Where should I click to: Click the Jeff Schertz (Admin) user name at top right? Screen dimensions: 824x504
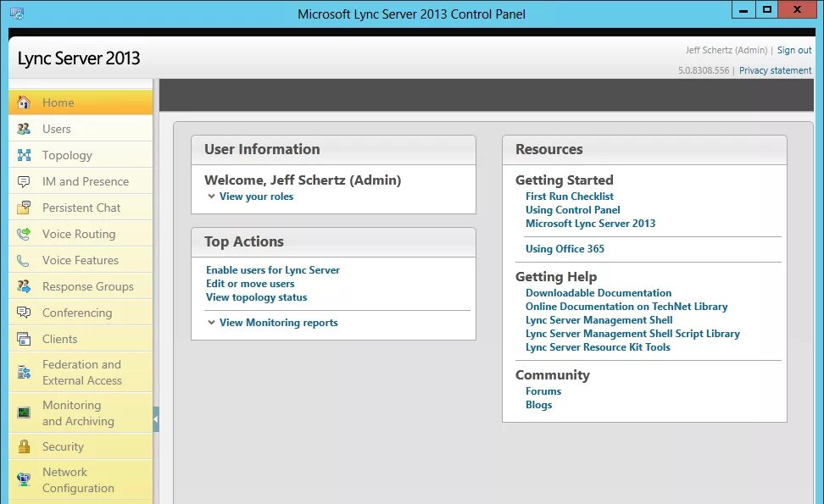[727, 50]
